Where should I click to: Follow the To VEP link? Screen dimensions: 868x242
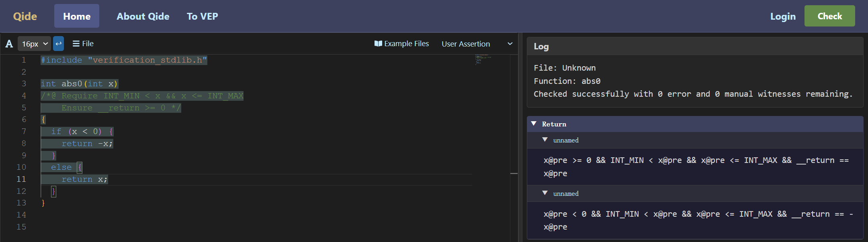tap(203, 16)
